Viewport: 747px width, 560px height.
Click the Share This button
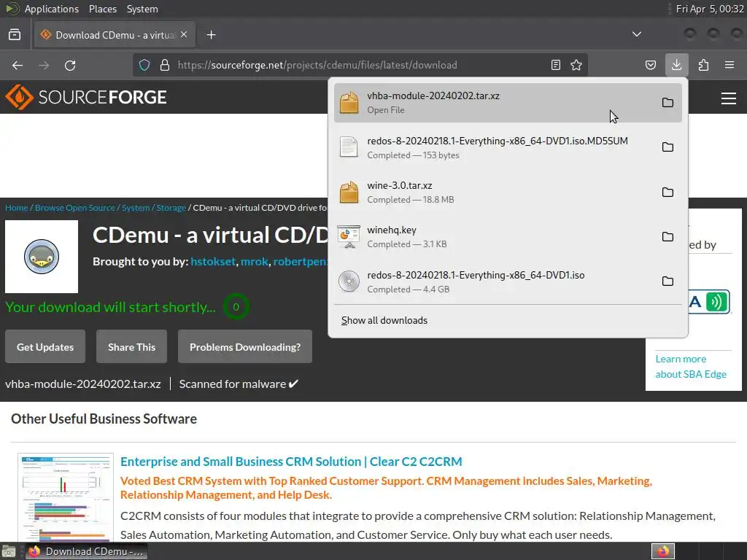coord(131,346)
